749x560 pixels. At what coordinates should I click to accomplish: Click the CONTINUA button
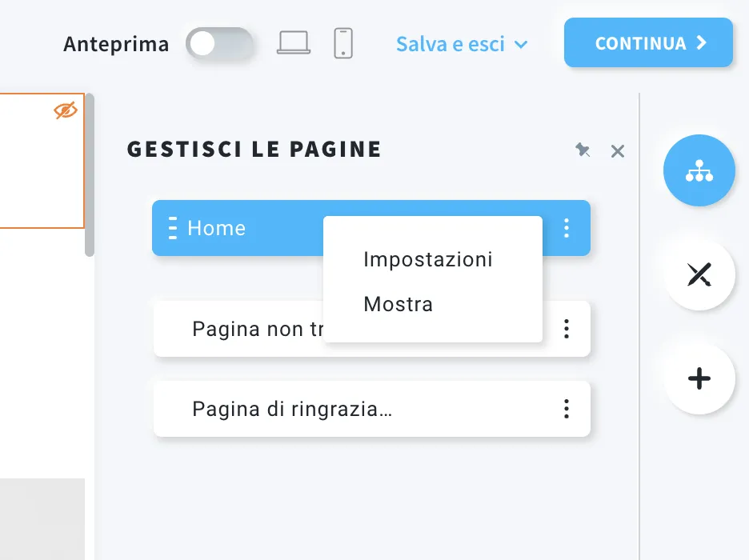(x=648, y=43)
